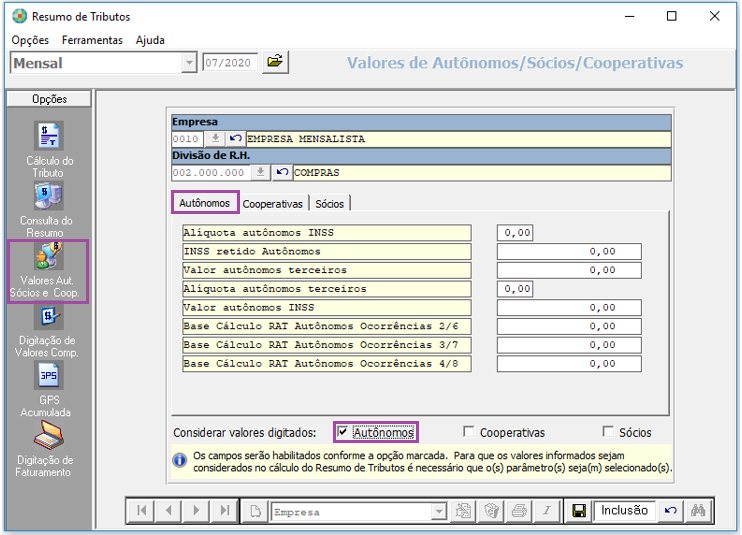Click undo button next to Divisão code
Image resolution: width=742 pixels, height=535 pixels.
(282, 172)
